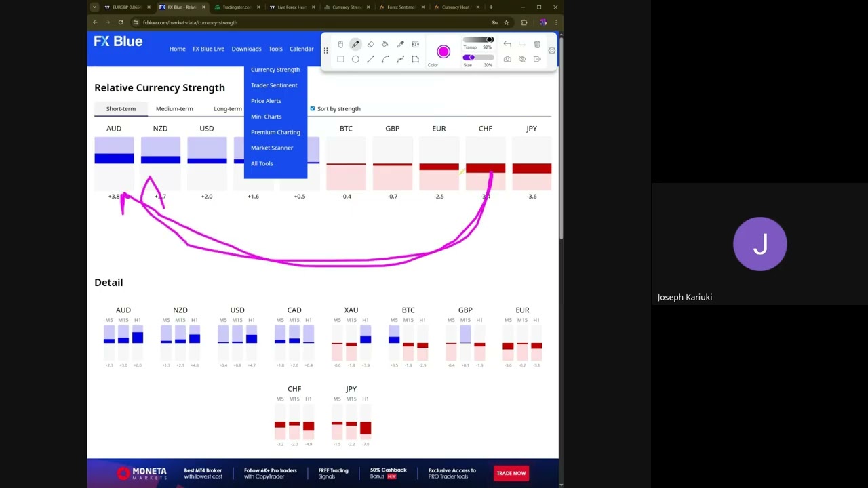Click the Joseph Kariuki participant avatar
The width and height of the screenshot is (868, 488).
(x=760, y=244)
